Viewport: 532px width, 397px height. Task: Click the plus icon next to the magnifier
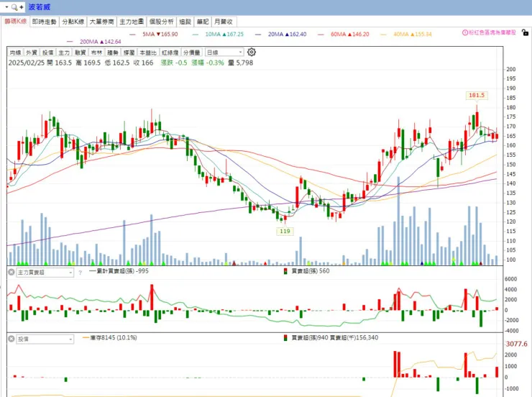(23, 6)
